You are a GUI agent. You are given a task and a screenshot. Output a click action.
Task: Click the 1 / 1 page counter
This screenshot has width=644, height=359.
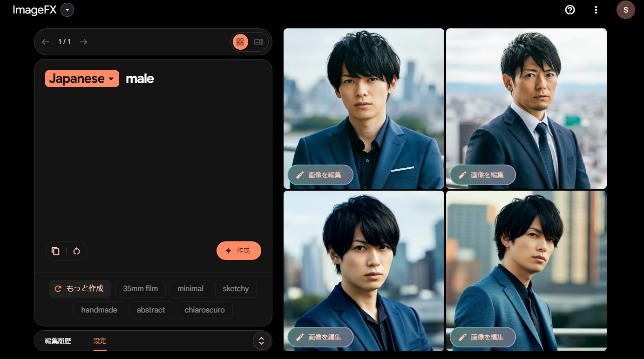click(64, 42)
